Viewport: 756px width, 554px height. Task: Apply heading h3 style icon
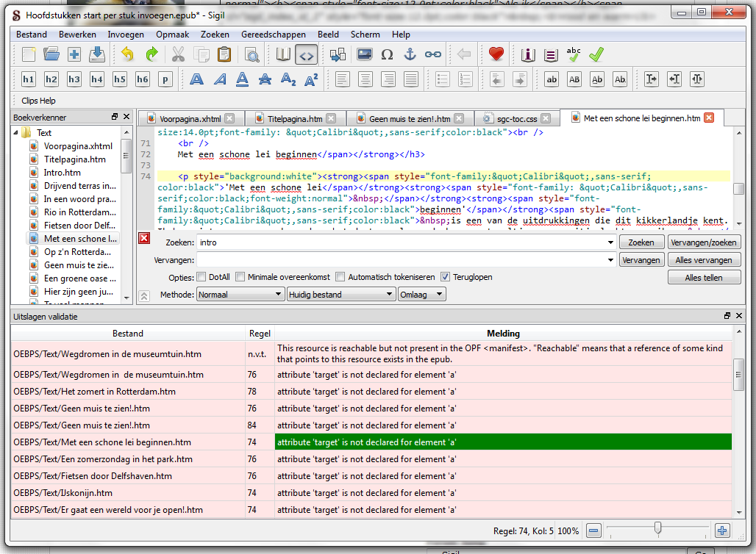click(74, 79)
